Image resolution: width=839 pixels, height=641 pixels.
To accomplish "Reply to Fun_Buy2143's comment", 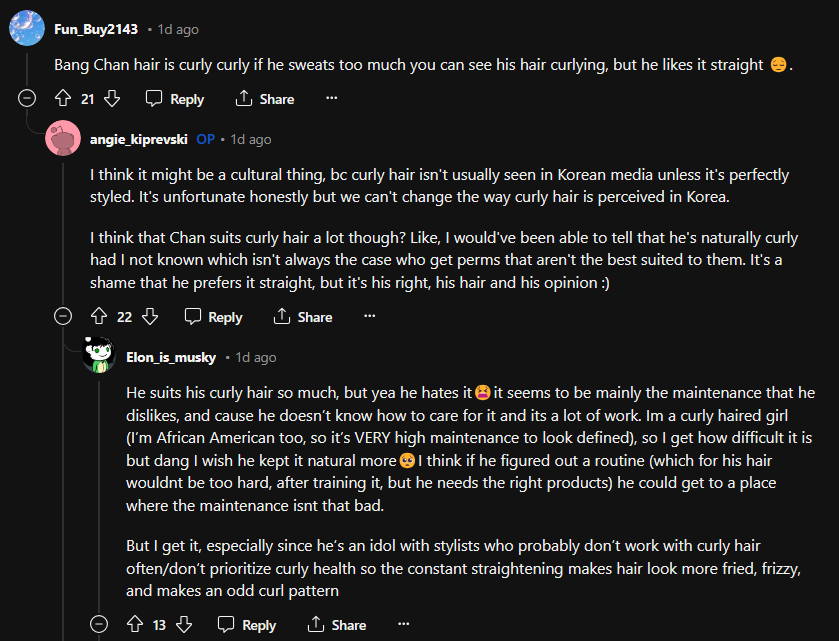I will (175, 99).
